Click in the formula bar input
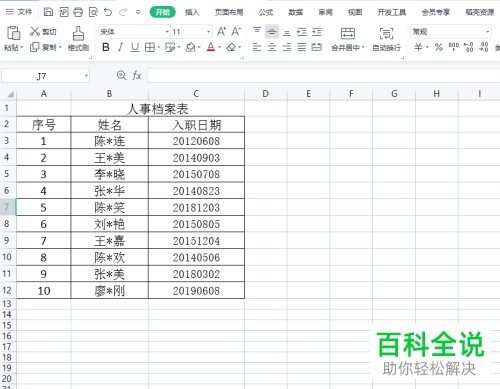 (x=323, y=76)
